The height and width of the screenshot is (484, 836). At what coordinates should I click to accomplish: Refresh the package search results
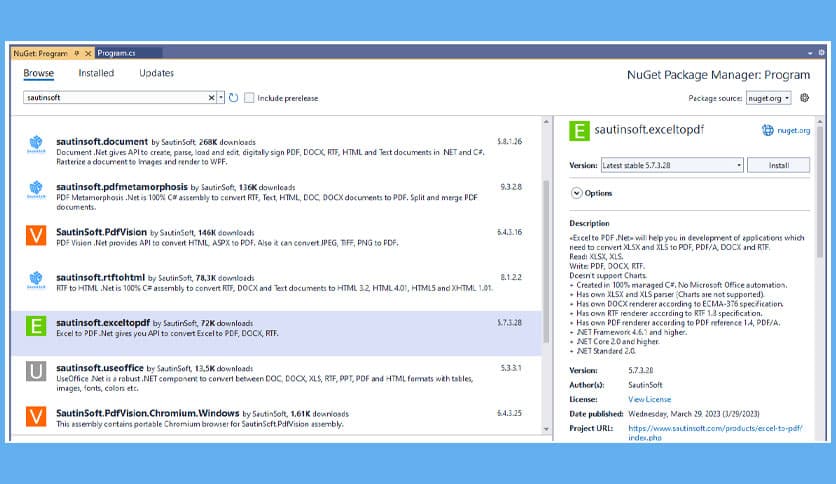point(234,98)
